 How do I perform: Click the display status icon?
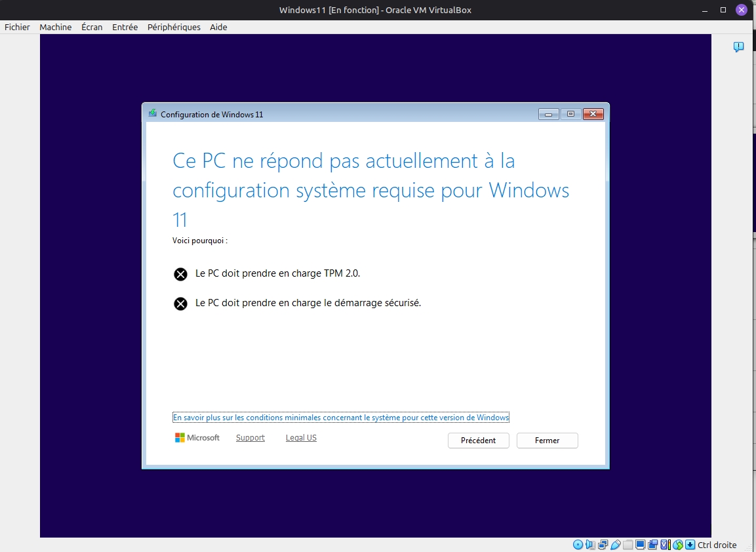(641, 545)
